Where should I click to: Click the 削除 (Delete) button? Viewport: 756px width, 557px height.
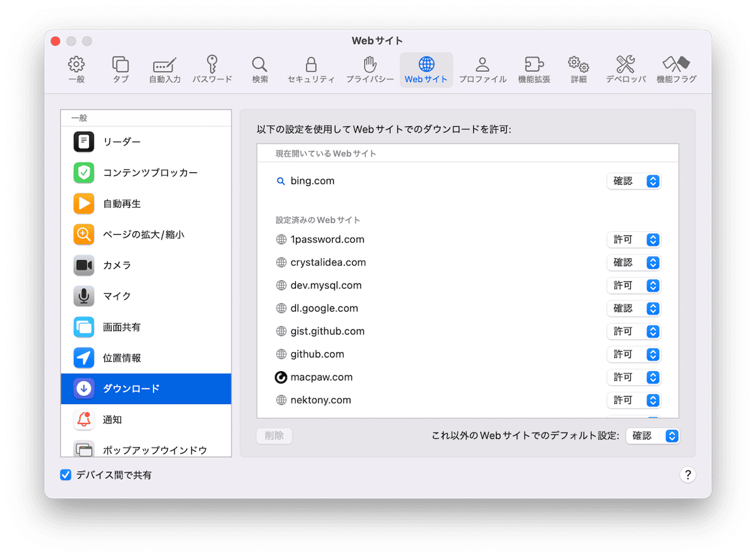274,436
